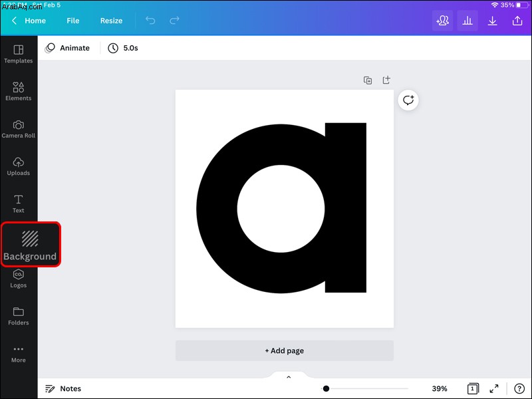The width and height of the screenshot is (532, 399).
Task: Click the Animate button
Action: [68, 48]
